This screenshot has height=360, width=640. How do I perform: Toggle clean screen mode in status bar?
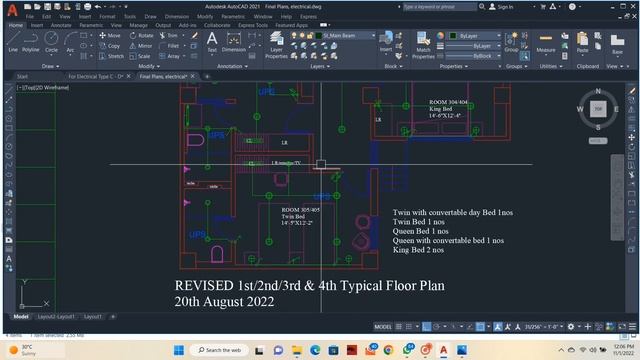point(622,327)
